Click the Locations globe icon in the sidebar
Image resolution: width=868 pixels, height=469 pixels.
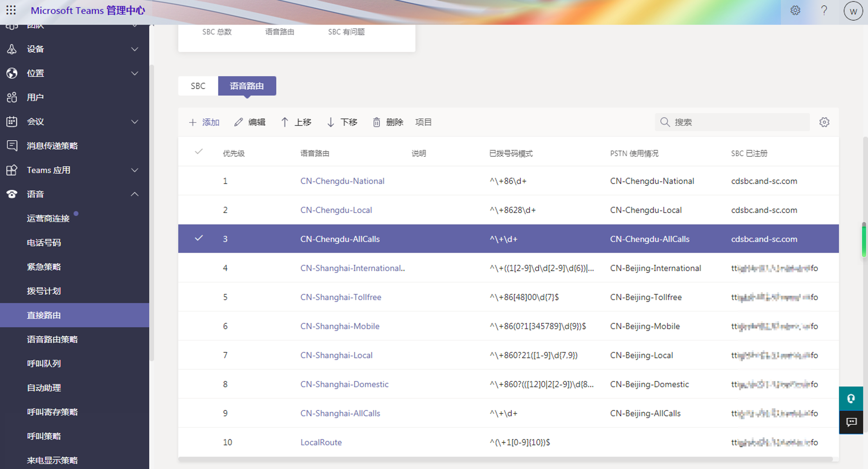tap(12, 73)
